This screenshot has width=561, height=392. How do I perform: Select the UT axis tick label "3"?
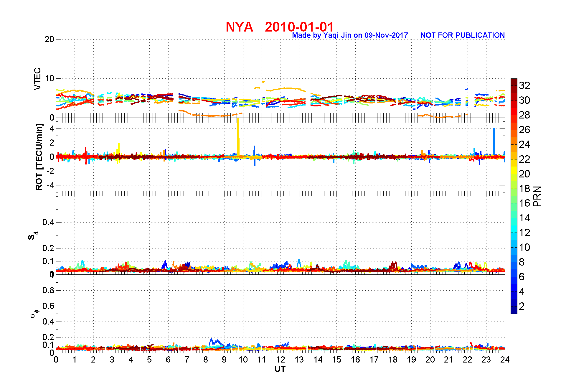point(112,360)
